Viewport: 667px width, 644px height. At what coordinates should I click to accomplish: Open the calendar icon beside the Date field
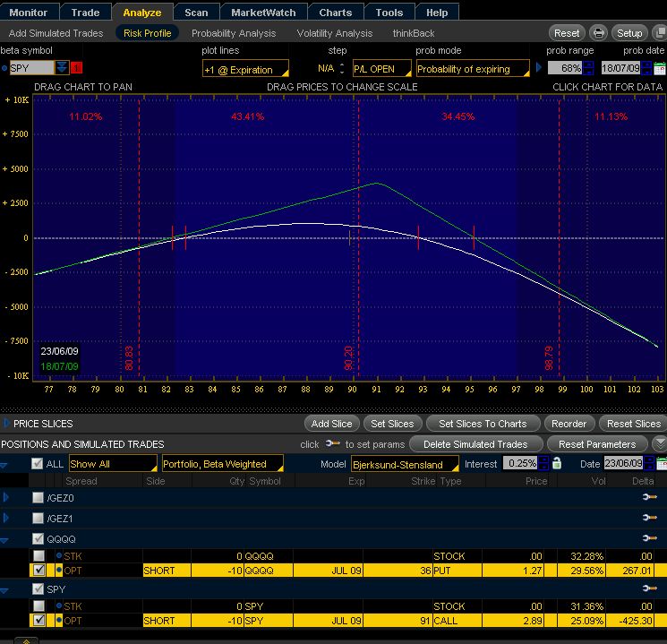click(662, 463)
